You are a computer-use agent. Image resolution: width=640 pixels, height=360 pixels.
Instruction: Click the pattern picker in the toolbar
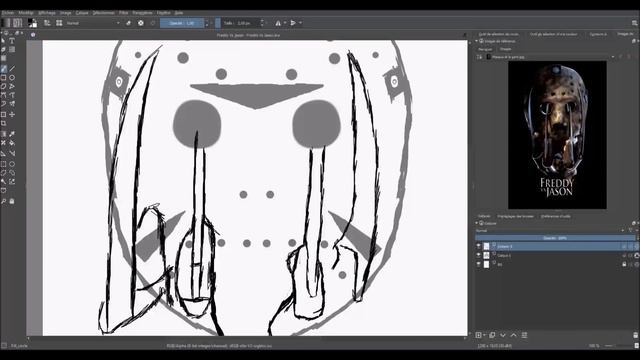click(x=17, y=23)
